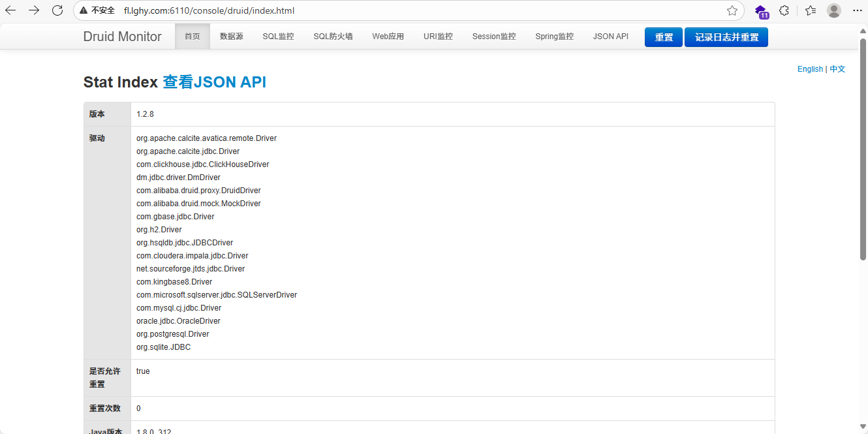Open the favorites list icon

pos(811,10)
